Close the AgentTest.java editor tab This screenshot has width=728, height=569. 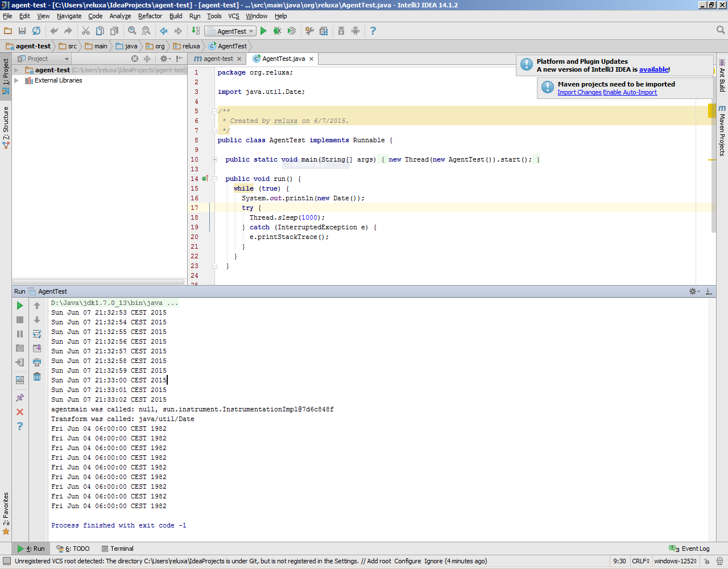click(312, 59)
